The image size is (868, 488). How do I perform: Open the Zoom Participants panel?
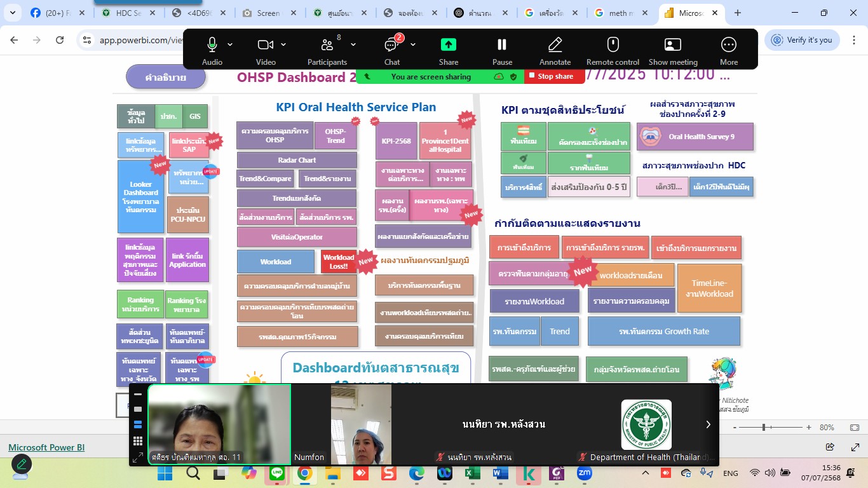(x=327, y=45)
